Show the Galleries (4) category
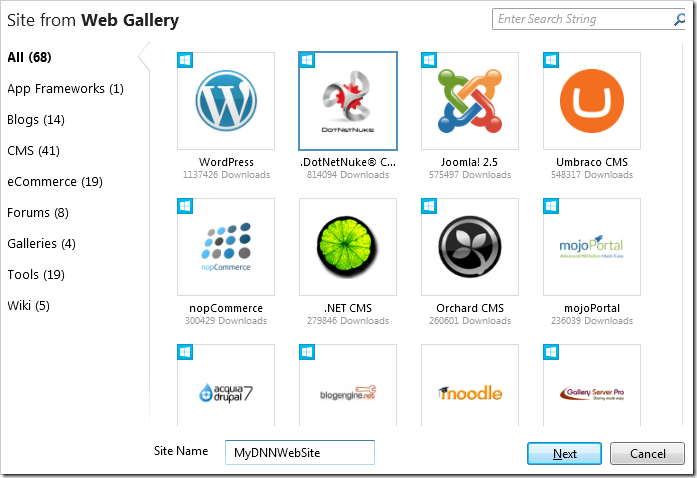The width and height of the screenshot is (697, 478). tap(41, 244)
